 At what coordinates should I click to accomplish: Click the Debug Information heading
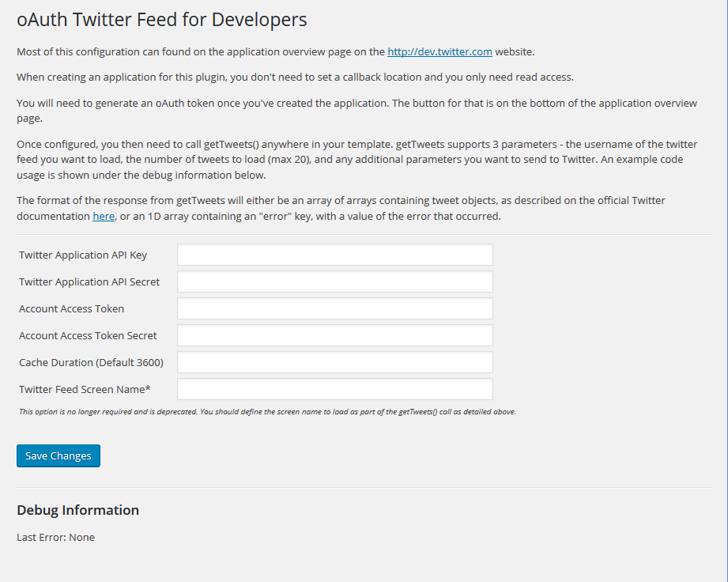point(78,511)
